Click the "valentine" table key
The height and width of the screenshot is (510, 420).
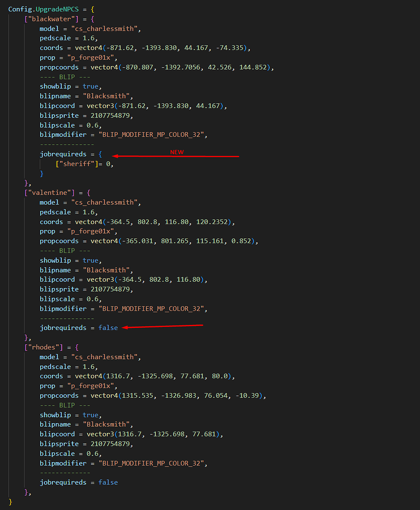45,193
